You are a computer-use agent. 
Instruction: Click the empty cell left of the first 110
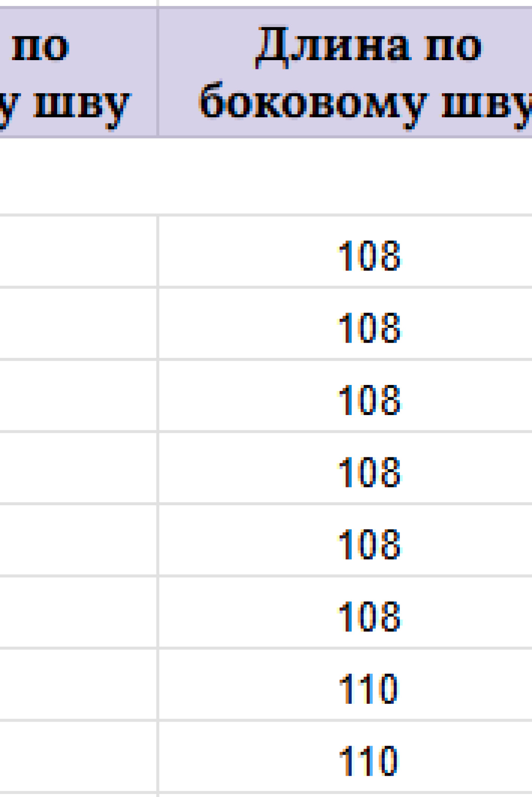78,684
